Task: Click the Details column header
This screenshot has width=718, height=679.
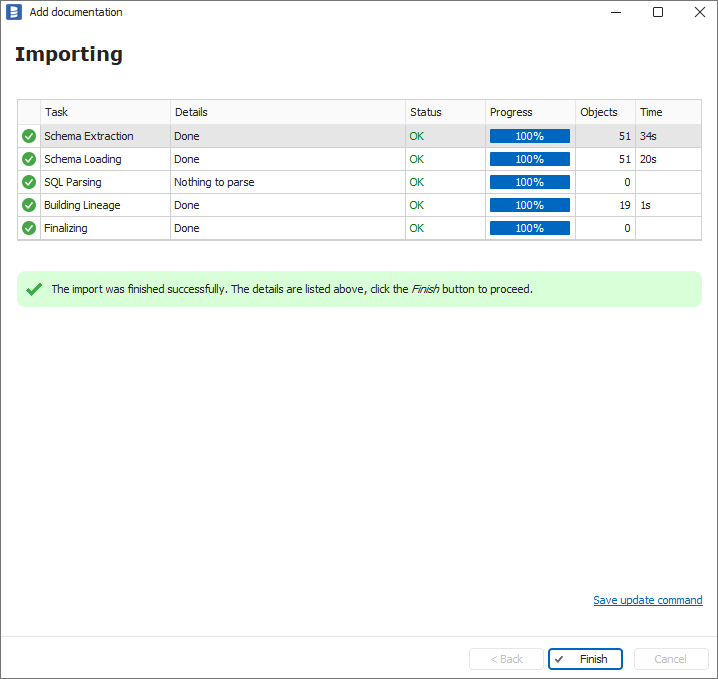Action: (x=288, y=112)
